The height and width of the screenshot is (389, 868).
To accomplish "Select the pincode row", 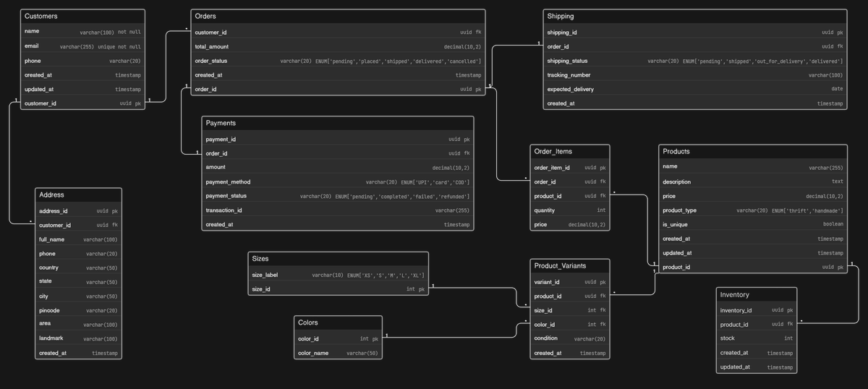I will click(79, 310).
